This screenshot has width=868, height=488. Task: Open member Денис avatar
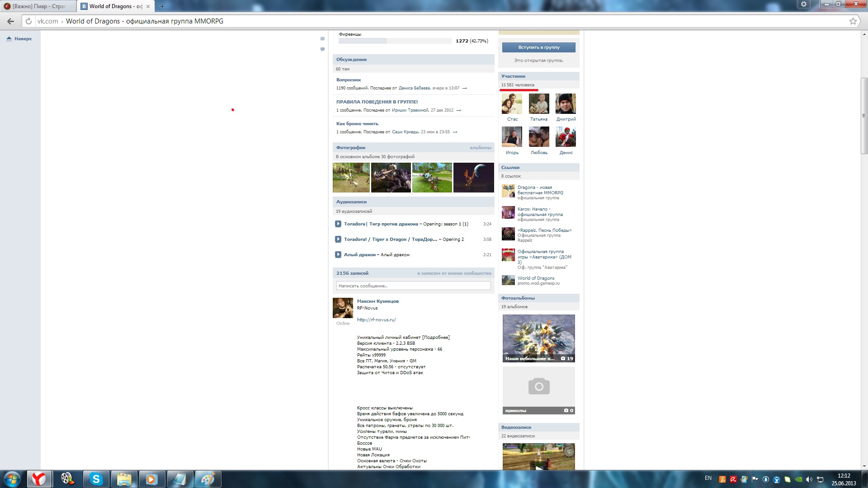click(566, 136)
